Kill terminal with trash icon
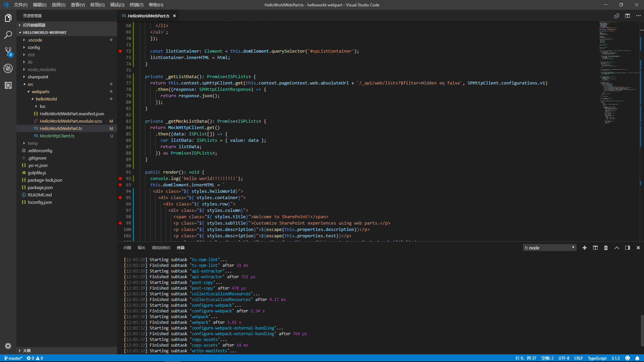This screenshot has width=644, height=362. pos(606,248)
